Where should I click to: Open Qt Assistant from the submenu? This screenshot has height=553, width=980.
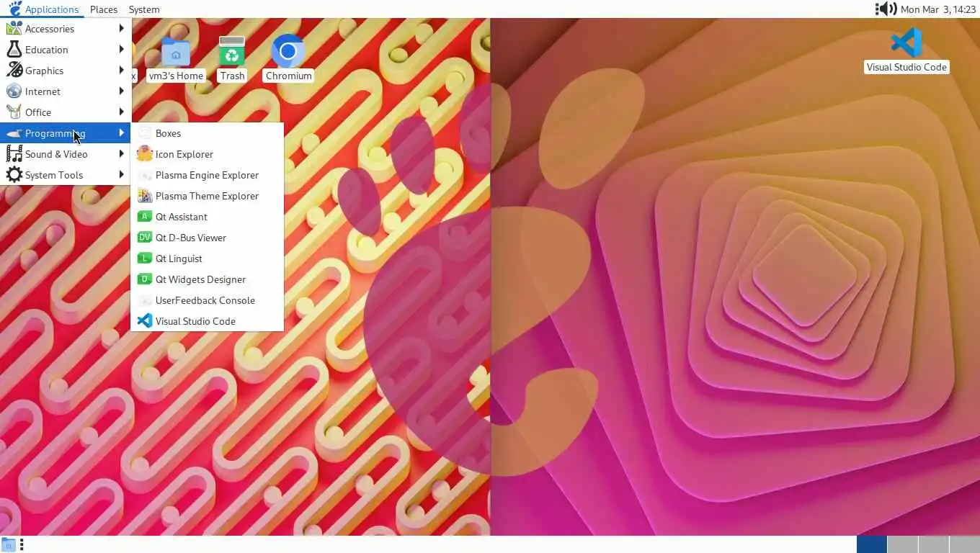(207, 217)
